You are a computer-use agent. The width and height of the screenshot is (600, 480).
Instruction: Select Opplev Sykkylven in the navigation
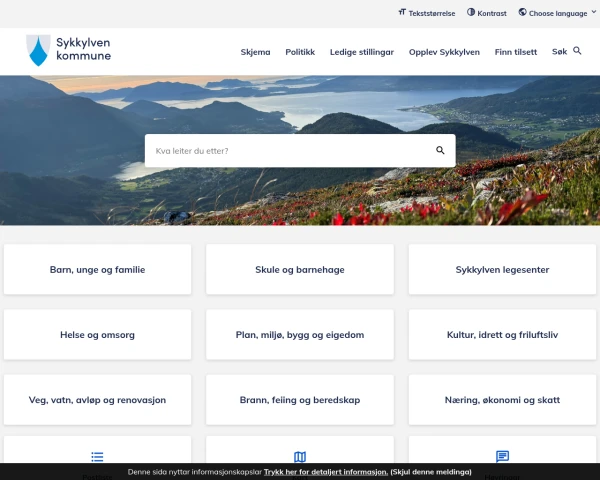[x=444, y=52]
